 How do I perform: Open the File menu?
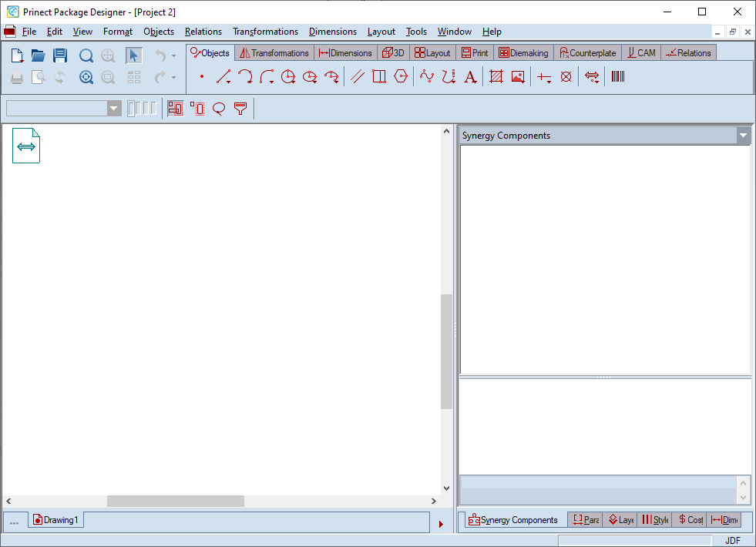pyautogui.click(x=29, y=32)
